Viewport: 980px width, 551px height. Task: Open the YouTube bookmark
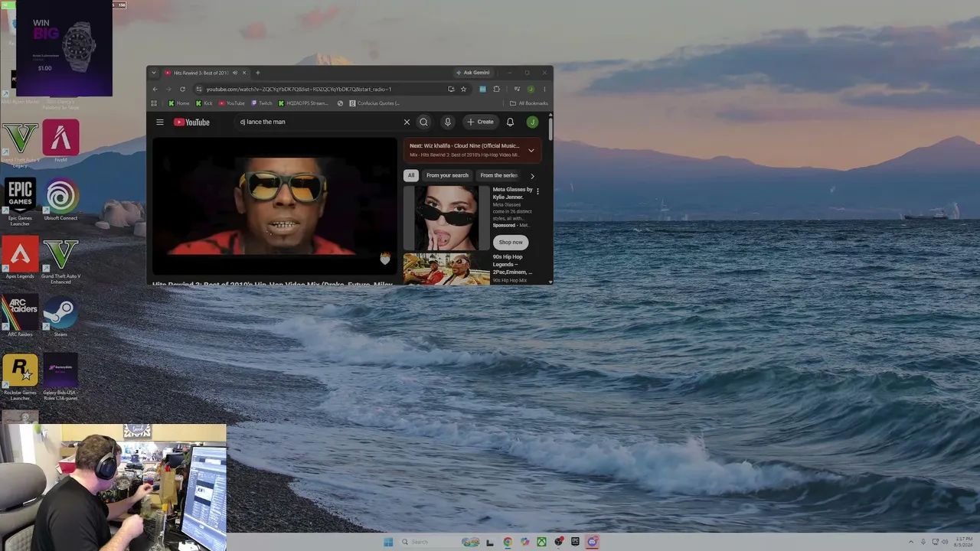point(232,103)
